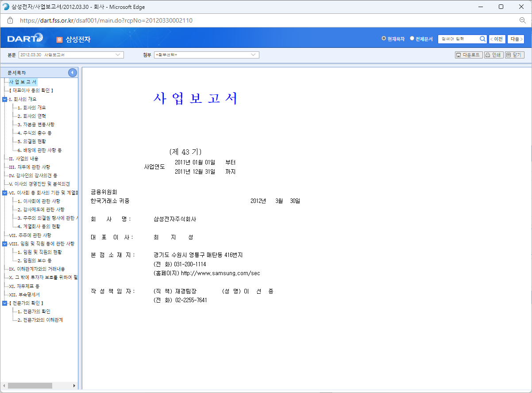Collapse the VI. 이사회 등 회사의 기관 node
The width and height of the screenshot is (532, 393).
pyautogui.click(x=4, y=193)
